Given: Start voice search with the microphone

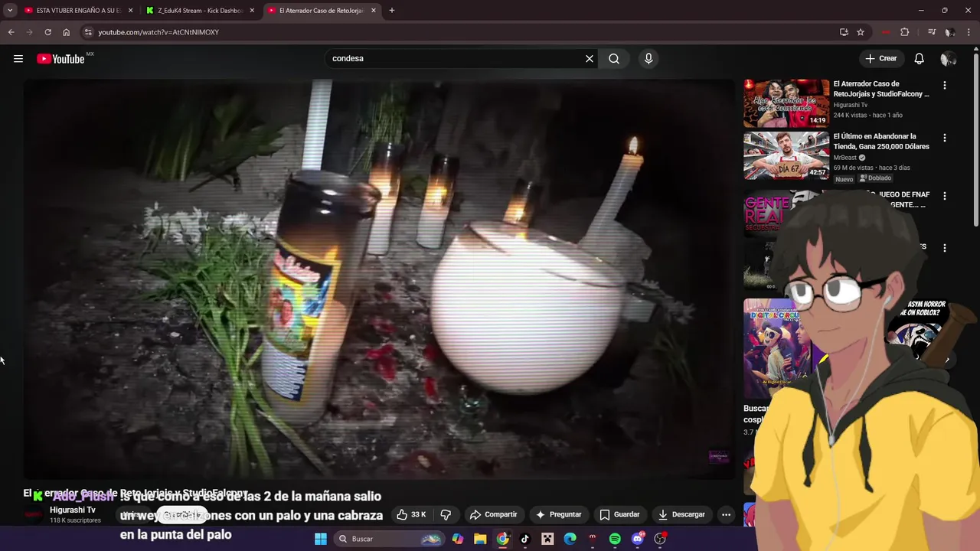Looking at the screenshot, I should pos(648,58).
